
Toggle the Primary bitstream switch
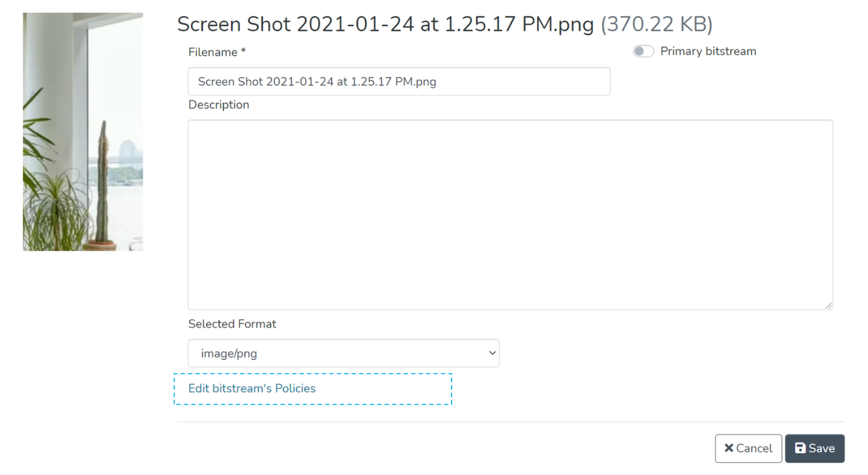pyautogui.click(x=643, y=51)
